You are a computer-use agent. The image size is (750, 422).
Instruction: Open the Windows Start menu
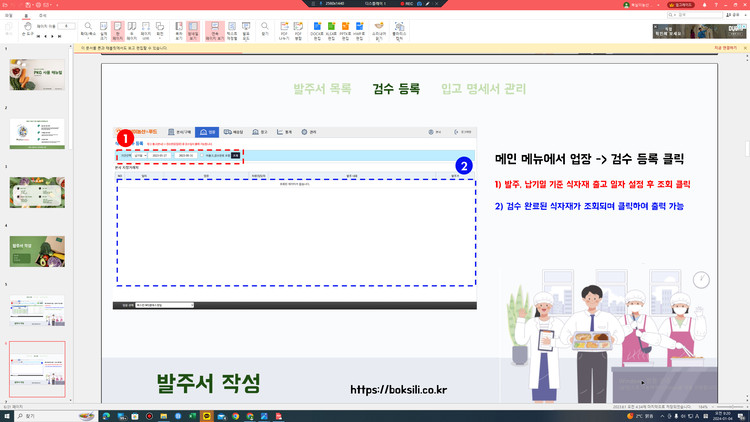pos(7,416)
